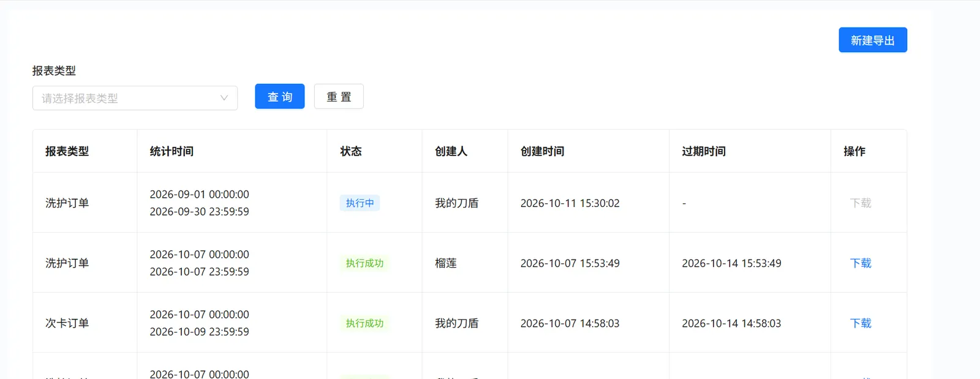Click the 查询 search button
This screenshot has height=379, width=980.
click(x=280, y=97)
